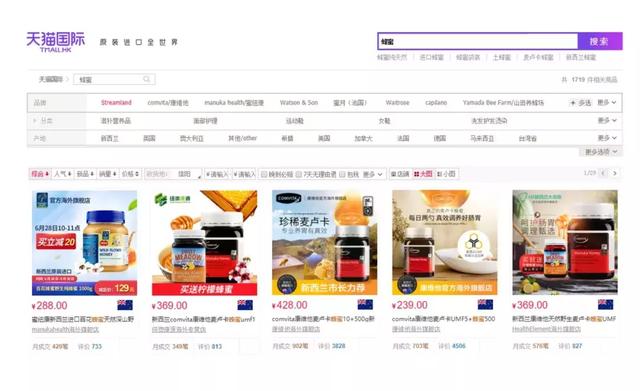Click the minimum price ¥请输入 field
640x391 pixels.
217,174
